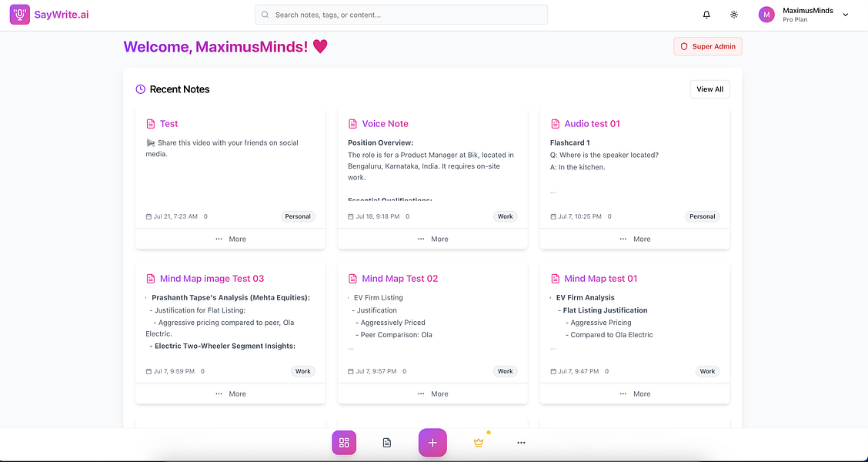Click the Super Admin button
Image resolution: width=868 pixels, height=462 pixels.
click(707, 46)
